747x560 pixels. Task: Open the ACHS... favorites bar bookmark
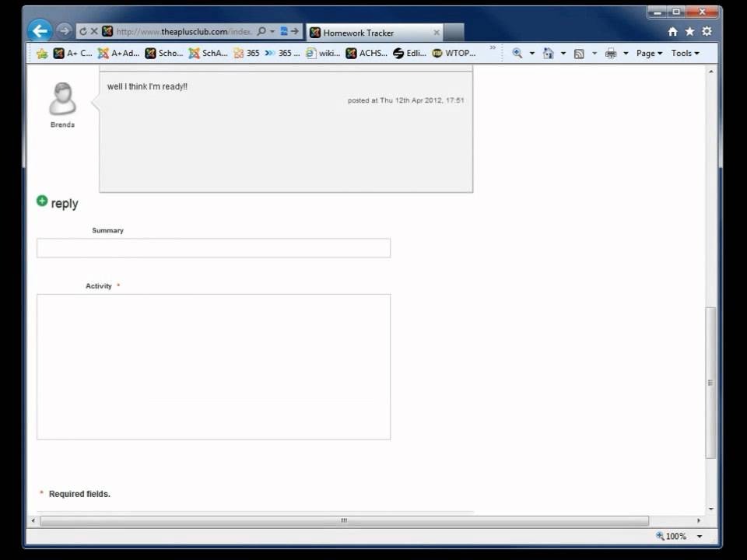[366, 54]
